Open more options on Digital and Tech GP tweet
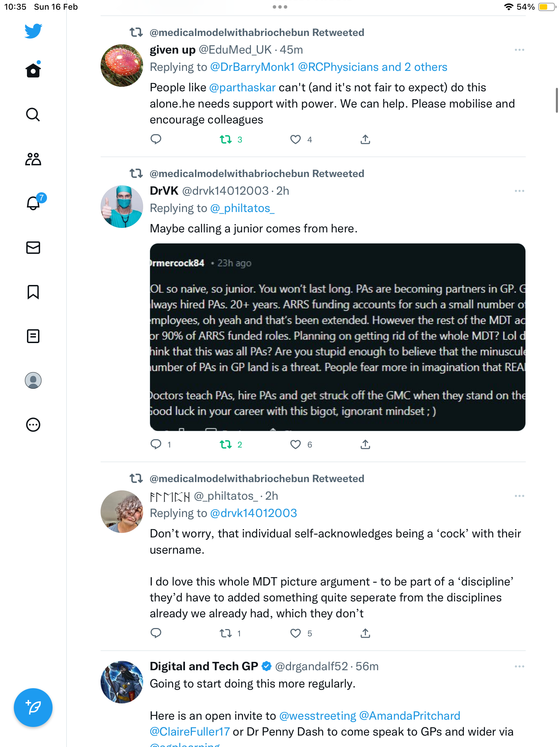 519,666
